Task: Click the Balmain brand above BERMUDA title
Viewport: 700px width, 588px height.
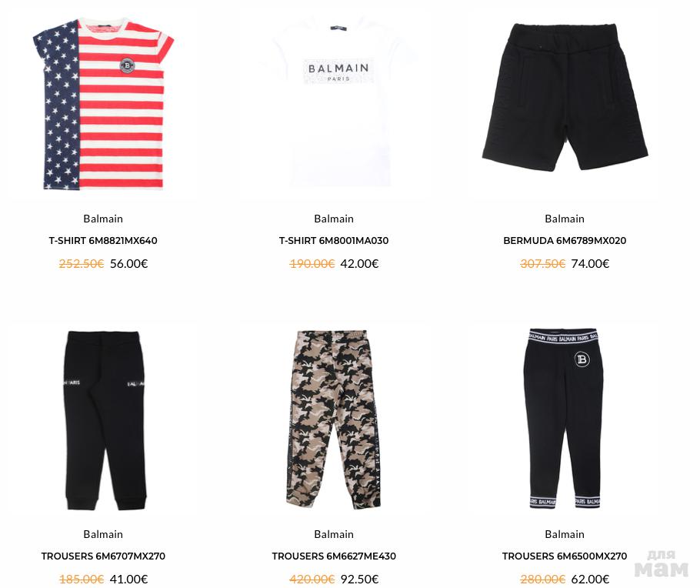Action: (x=565, y=219)
